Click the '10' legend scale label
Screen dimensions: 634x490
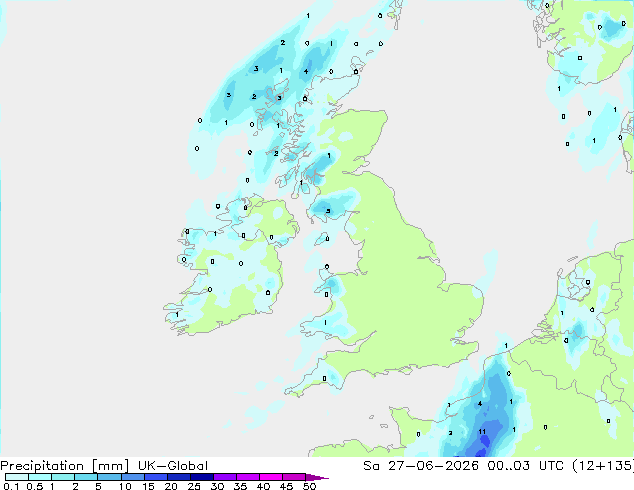point(125,486)
